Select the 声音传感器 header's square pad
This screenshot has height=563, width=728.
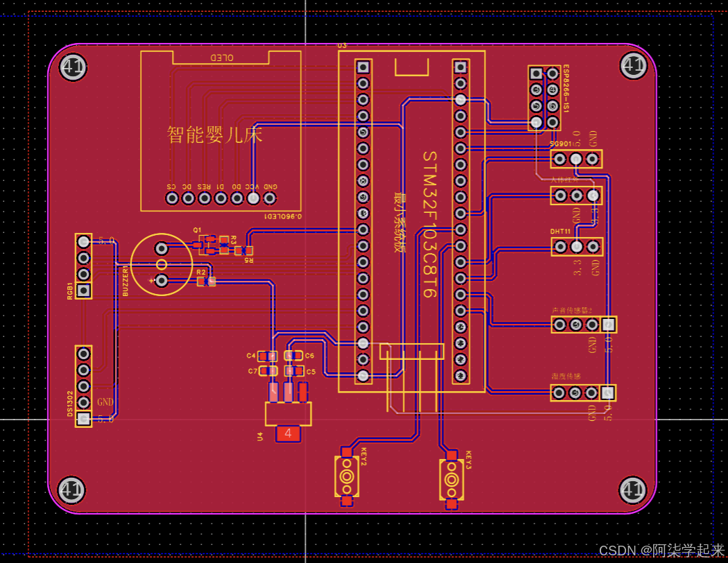(609, 324)
